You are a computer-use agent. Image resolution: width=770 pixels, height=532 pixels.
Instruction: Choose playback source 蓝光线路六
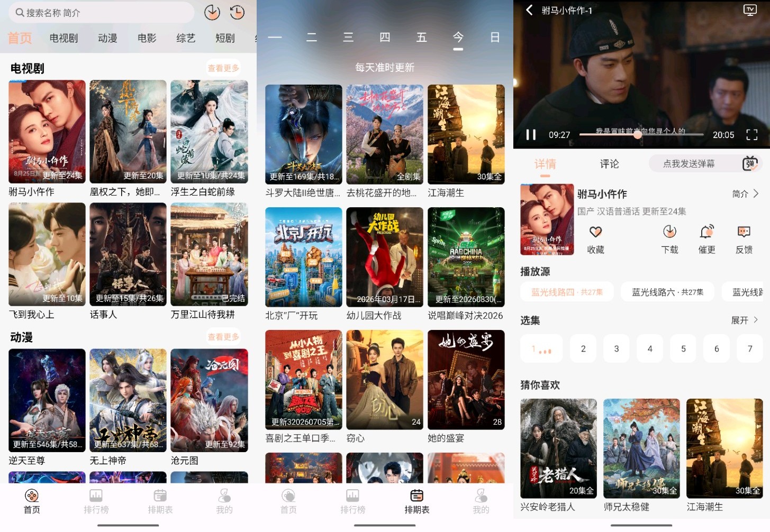tap(667, 292)
